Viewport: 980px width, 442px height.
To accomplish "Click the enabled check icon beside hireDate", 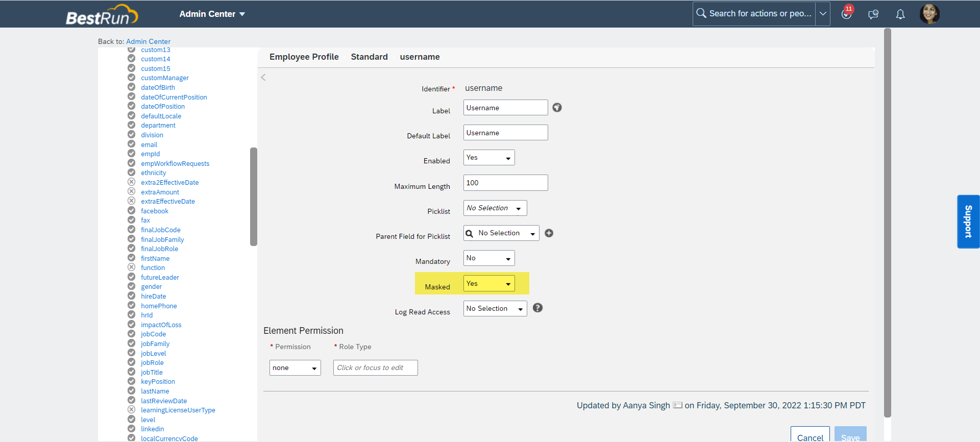I will tap(131, 296).
